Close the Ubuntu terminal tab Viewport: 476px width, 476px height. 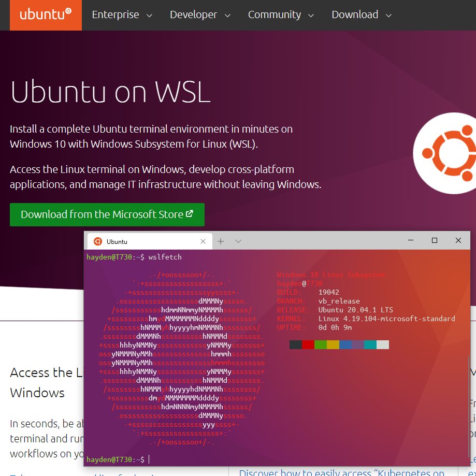pos(203,241)
